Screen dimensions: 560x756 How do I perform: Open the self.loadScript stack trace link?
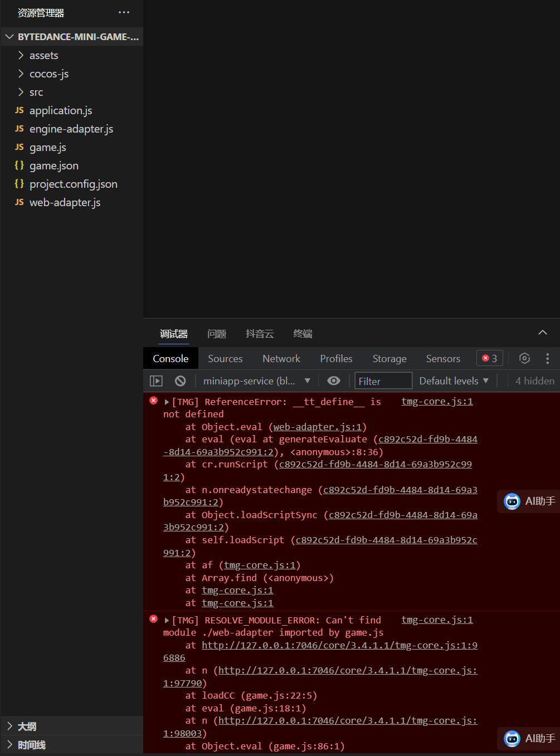click(386, 540)
